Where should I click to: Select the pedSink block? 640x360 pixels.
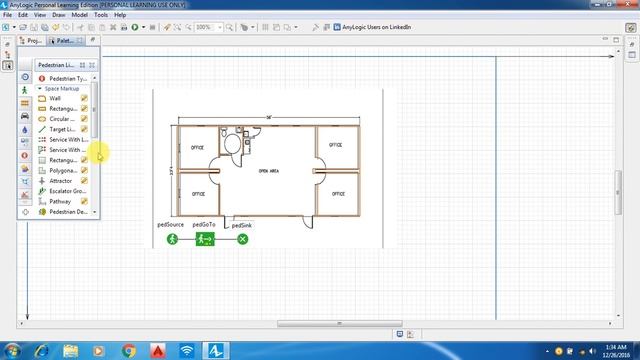tap(242, 239)
